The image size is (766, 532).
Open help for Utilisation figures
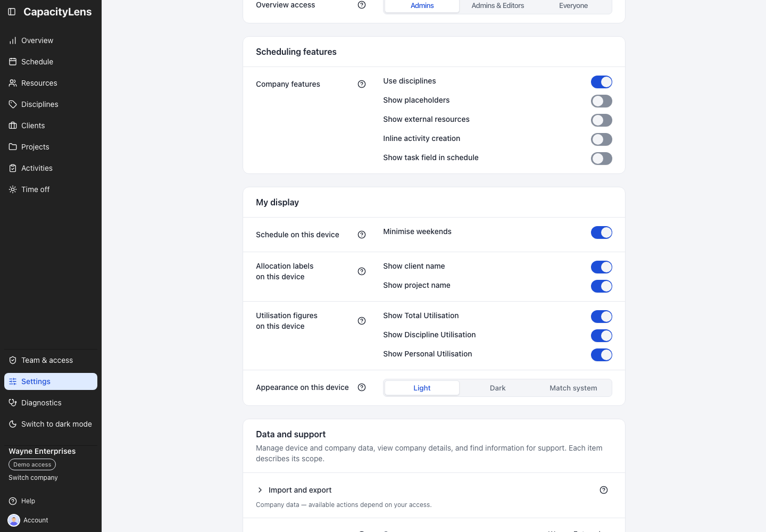tap(362, 321)
